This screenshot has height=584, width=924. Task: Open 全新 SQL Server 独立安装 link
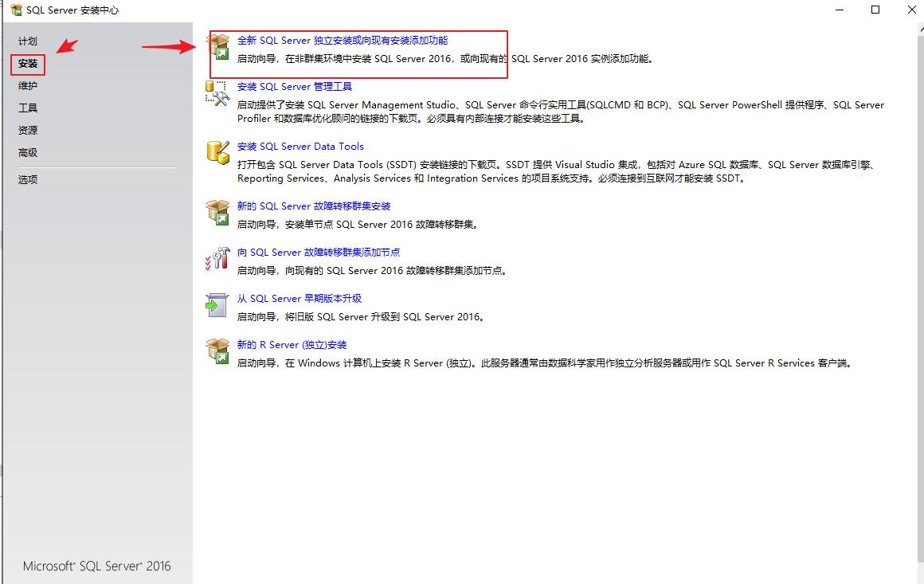click(x=343, y=39)
